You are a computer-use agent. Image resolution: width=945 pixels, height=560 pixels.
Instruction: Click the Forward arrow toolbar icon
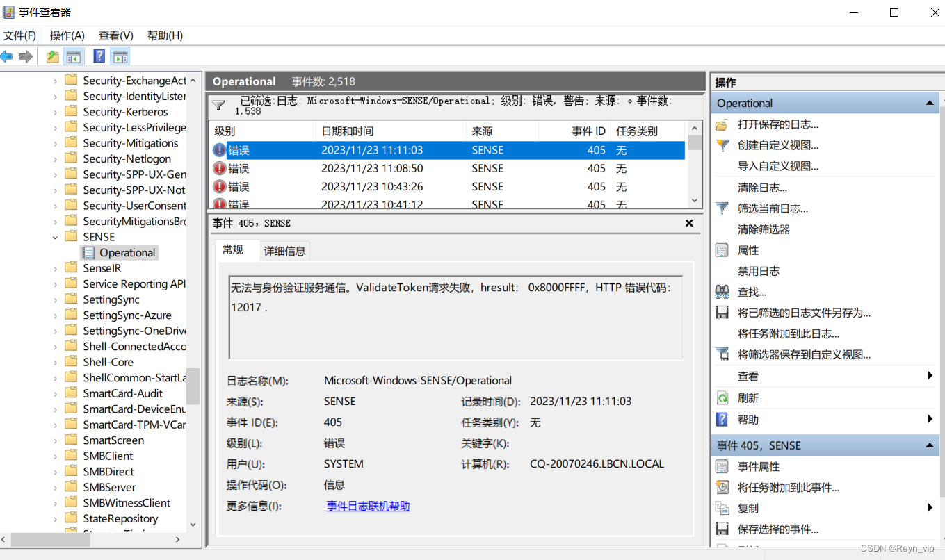point(26,57)
